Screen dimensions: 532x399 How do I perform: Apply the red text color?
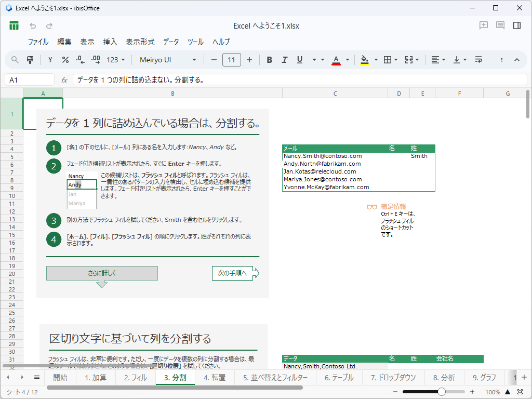point(336,60)
